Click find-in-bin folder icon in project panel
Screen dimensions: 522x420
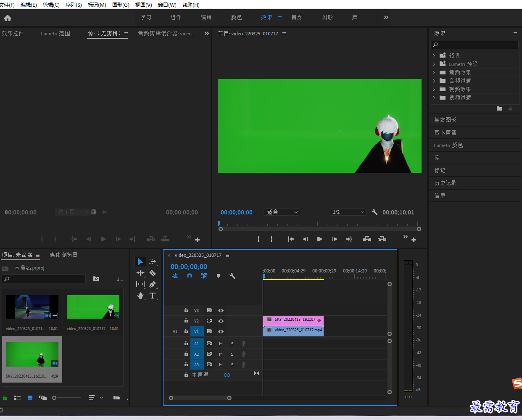96,279
